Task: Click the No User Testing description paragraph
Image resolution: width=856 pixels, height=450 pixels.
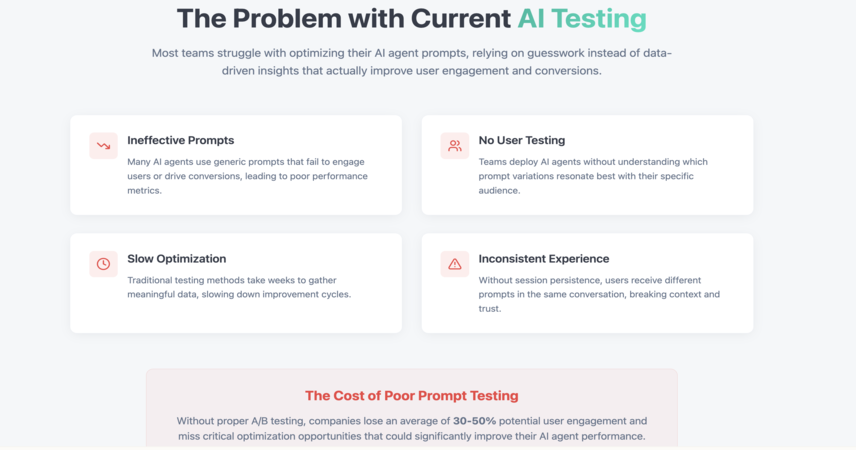Action: point(593,176)
